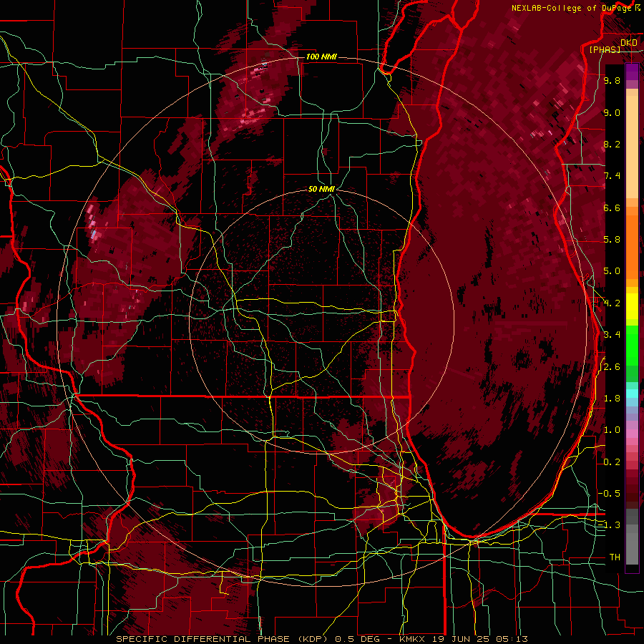
Task: Click the DKD legend heading
Action: [629, 43]
